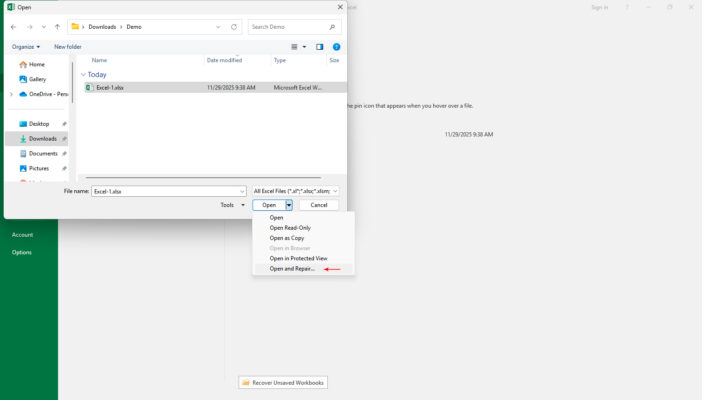Click the folder icon in address bar
Image resolution: width=702 pixels, height=400 pixels.
(75, 26)
